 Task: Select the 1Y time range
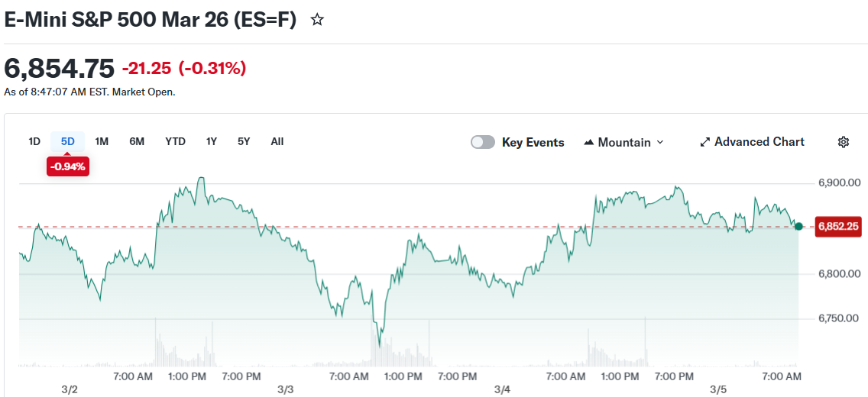[x=212, y=141]
